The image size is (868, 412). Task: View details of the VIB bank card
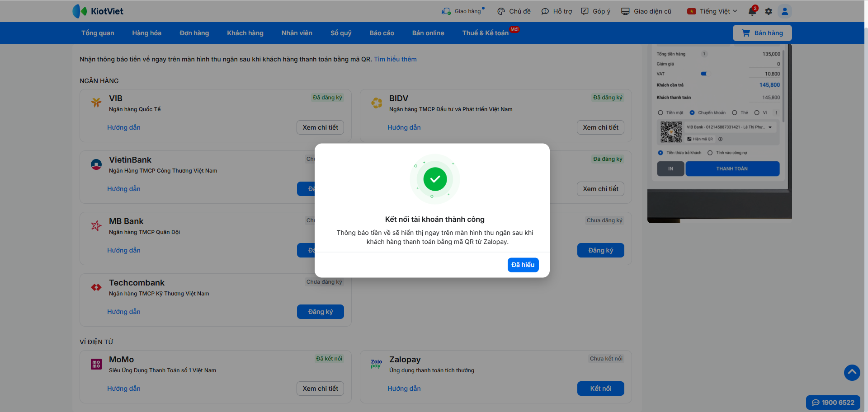321,127
